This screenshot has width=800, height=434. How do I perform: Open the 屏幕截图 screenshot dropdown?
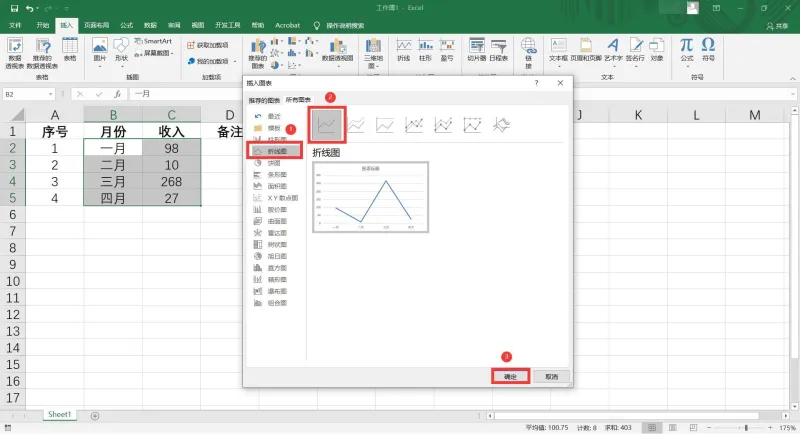158,53
